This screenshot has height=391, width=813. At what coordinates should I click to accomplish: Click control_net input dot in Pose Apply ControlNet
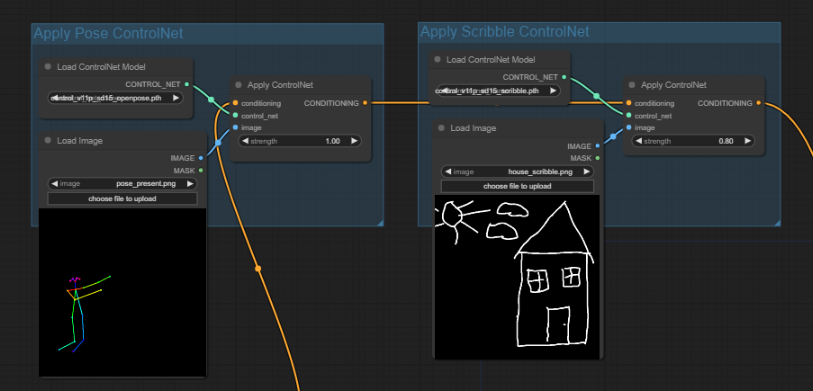pos(235,116)
